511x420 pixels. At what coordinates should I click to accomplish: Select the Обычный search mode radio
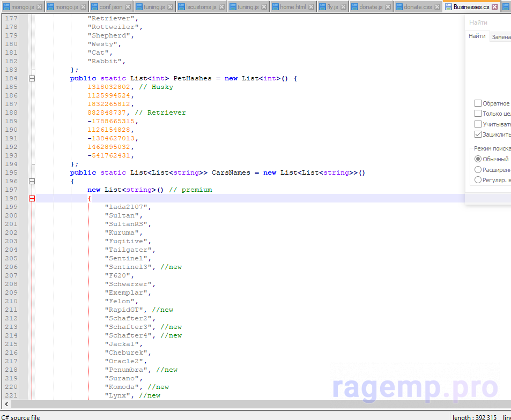pyautogui.click(x=478, y=159)
